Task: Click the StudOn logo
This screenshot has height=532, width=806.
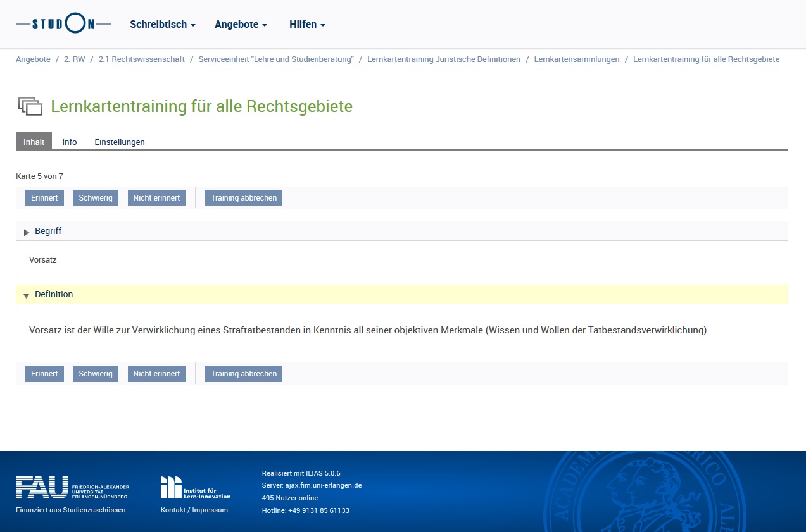Action: 63,24
